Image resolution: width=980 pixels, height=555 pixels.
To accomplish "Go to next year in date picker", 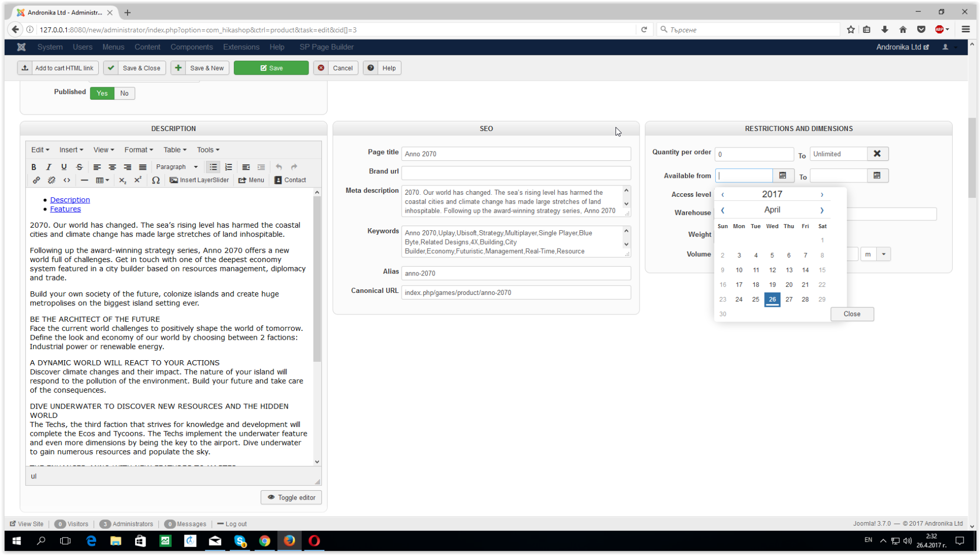I will pyautogui.click(x=822, y=195).
